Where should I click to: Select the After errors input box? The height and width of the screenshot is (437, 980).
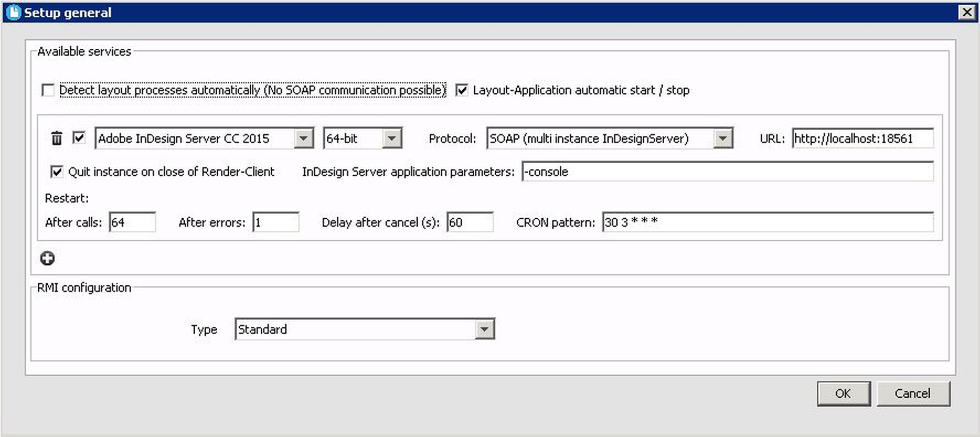(276, 223)
